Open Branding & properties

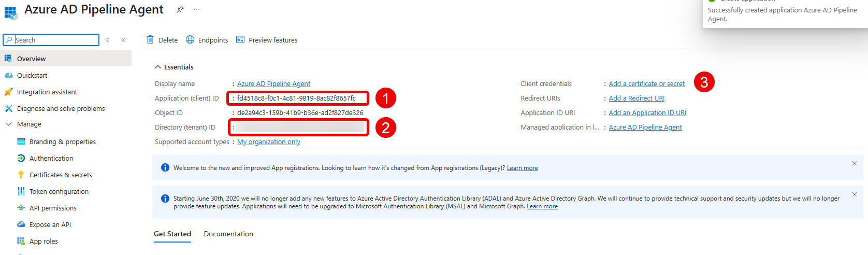[x=63, y=141]
